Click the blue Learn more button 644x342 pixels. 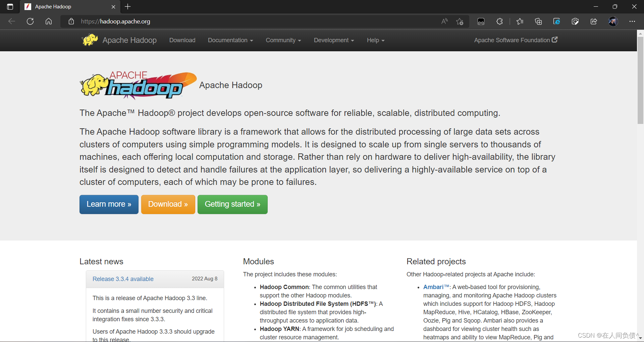109,204
